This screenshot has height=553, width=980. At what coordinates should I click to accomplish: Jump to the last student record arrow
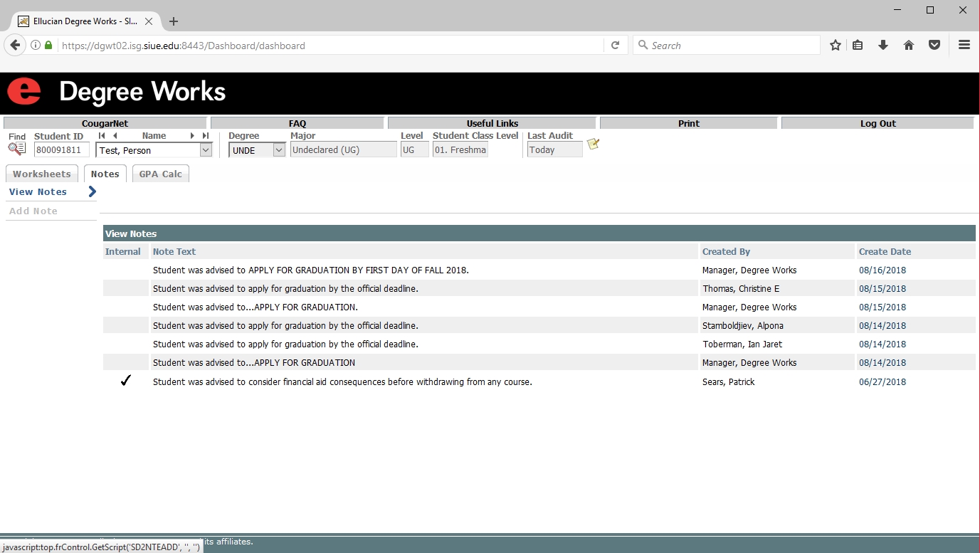(x=206, y=136)
